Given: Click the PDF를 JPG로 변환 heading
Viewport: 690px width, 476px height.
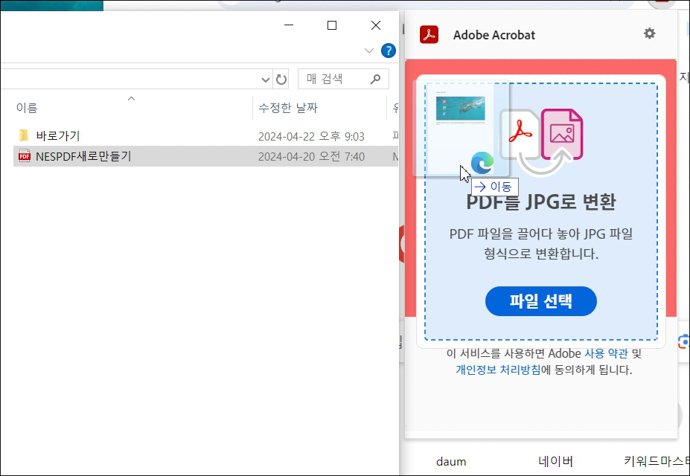Looking at the screenshot, I should click(x=541, y=202).
